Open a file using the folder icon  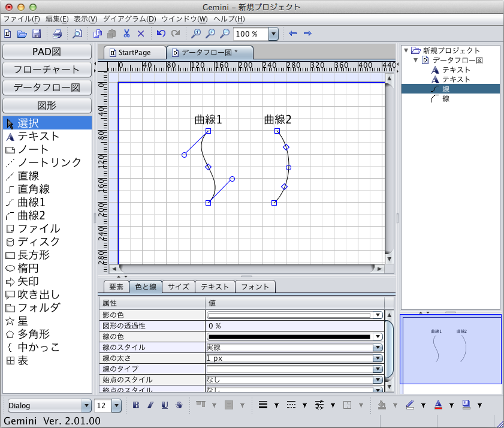(x=22, y=34)
